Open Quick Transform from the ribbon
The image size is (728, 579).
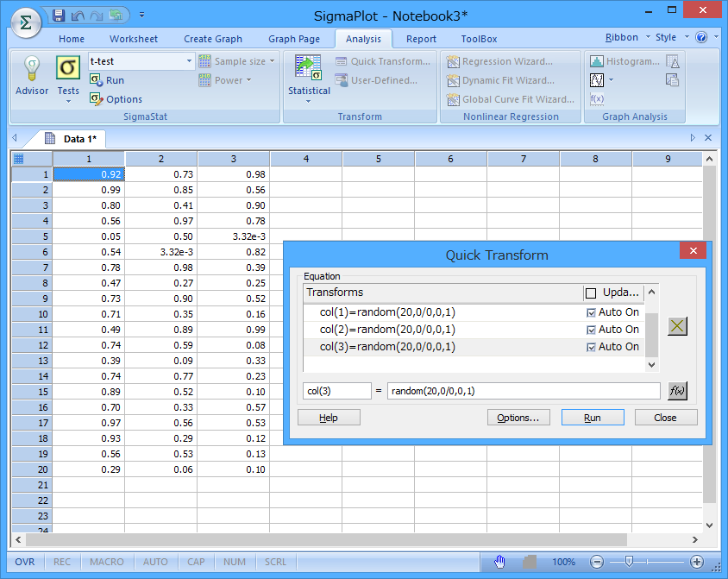coord(383,61)
